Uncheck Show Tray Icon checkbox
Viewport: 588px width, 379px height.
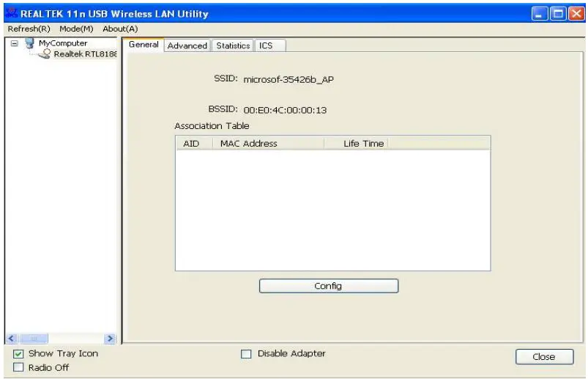[18, 354]
